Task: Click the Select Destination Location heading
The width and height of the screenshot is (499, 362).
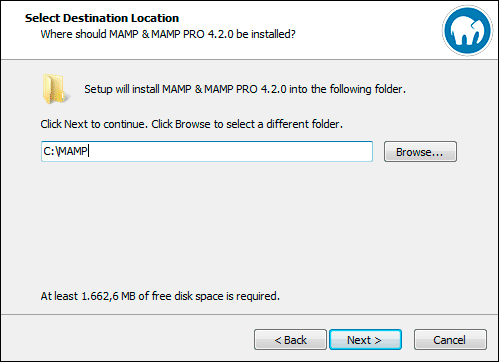Action: [x=102, y=18]
